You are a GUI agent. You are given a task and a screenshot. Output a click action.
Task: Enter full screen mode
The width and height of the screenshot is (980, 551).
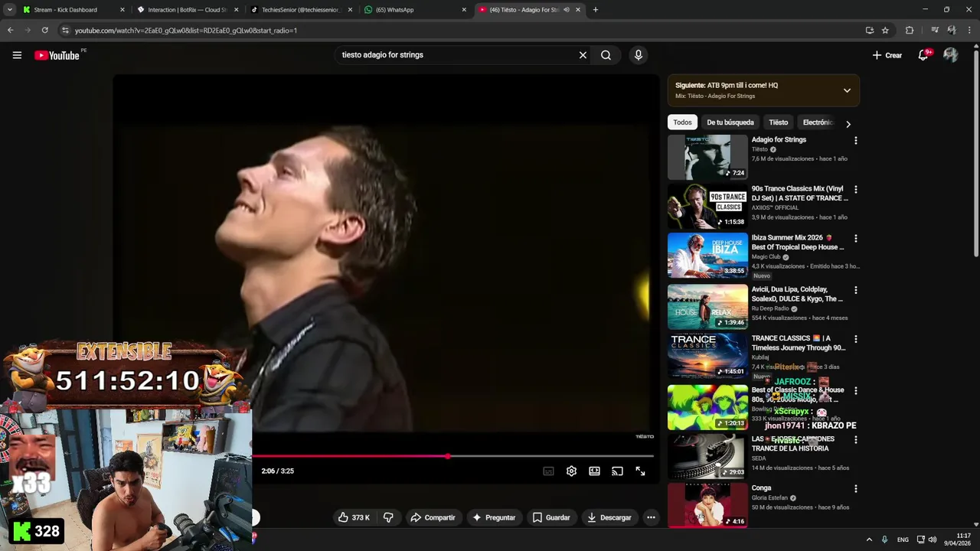[640, 471]
